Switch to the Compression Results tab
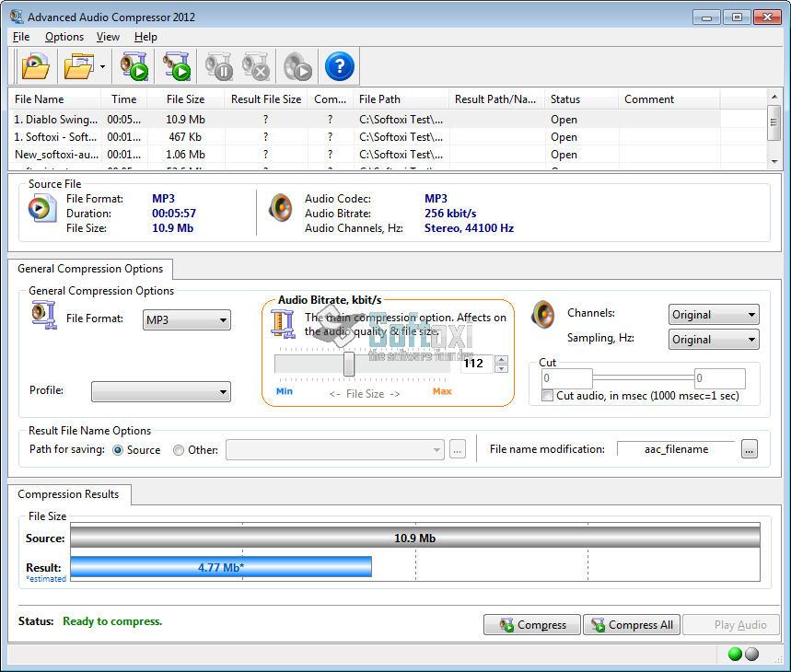The image size is (791, 672). click(x=70, y=494)
